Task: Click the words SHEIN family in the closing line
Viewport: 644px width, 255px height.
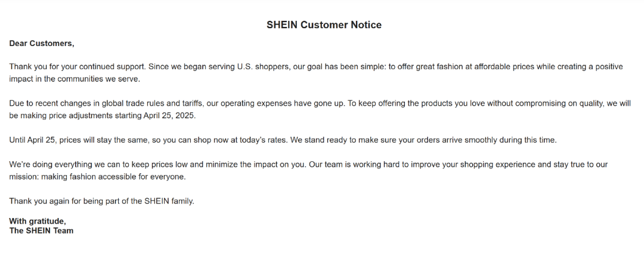Action: pyautogui.click(x=169, y=201)
